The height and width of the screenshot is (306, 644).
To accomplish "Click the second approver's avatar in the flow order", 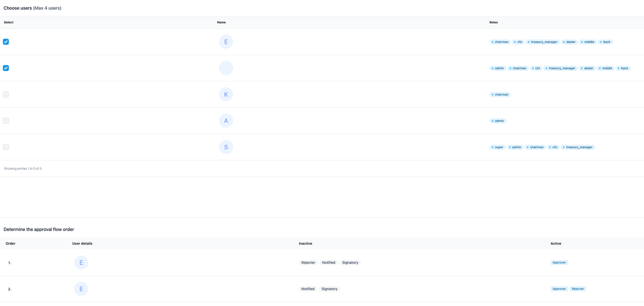I will click(81, 288).
